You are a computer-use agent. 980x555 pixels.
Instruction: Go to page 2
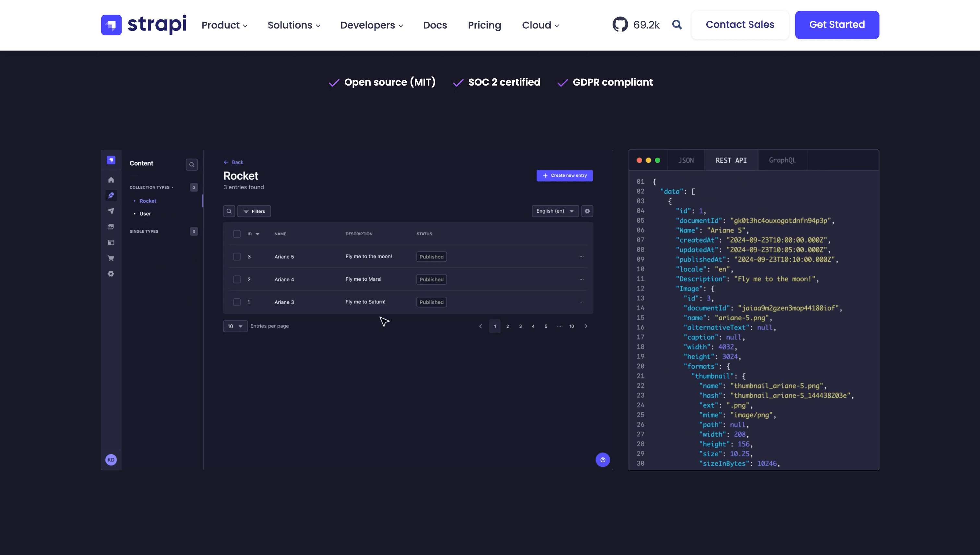pos(508,326)
